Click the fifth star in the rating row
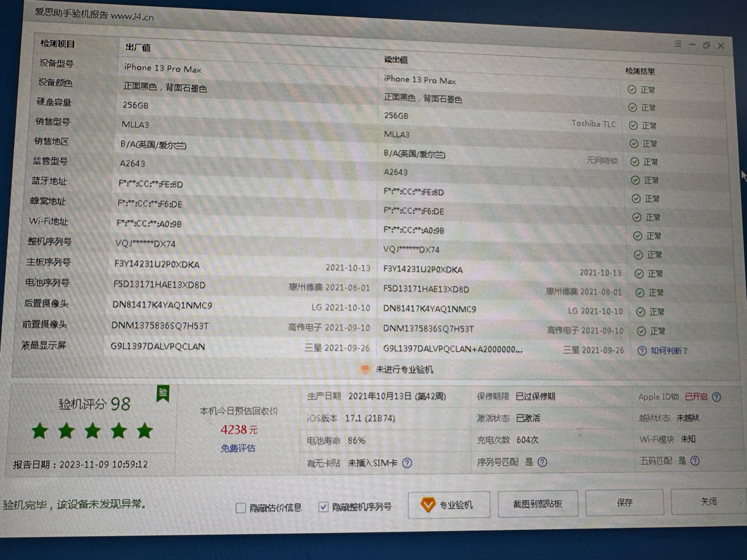The image size is (747, 560). (144, 431)
